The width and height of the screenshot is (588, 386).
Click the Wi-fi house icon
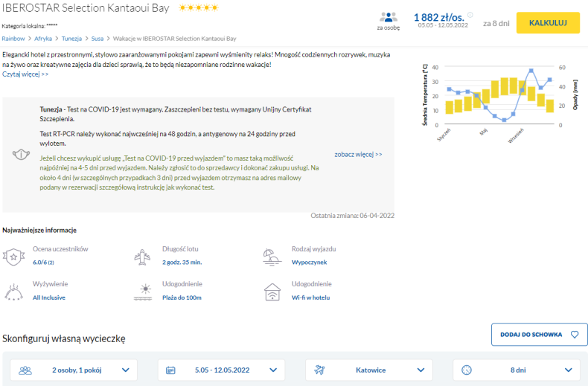(272, 292)
